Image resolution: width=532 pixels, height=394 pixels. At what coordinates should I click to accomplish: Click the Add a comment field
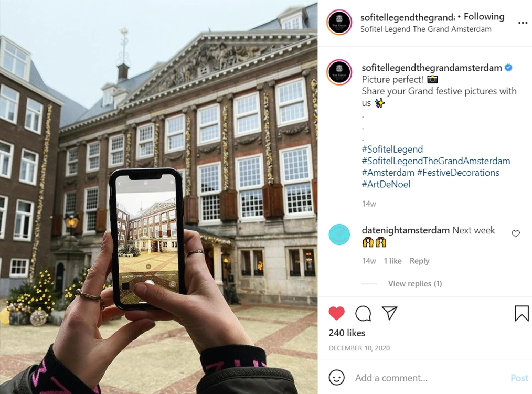[430, 378]
